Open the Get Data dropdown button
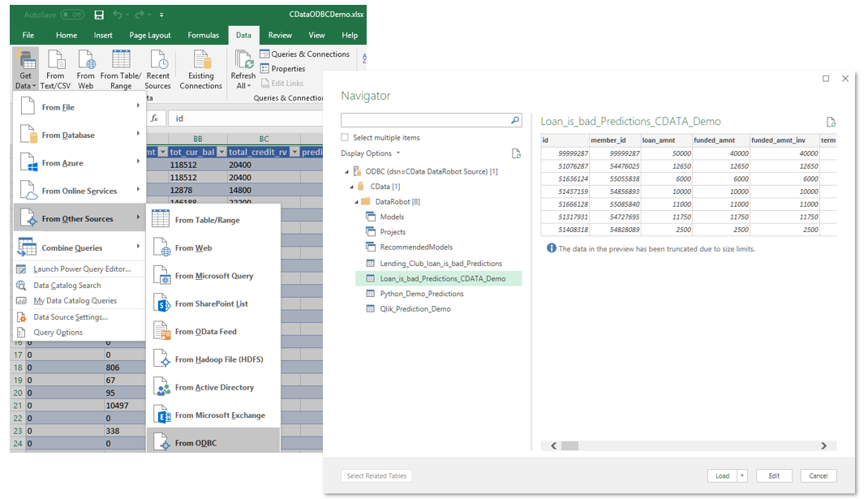This screenshot has width=868, height=499. 25,69
